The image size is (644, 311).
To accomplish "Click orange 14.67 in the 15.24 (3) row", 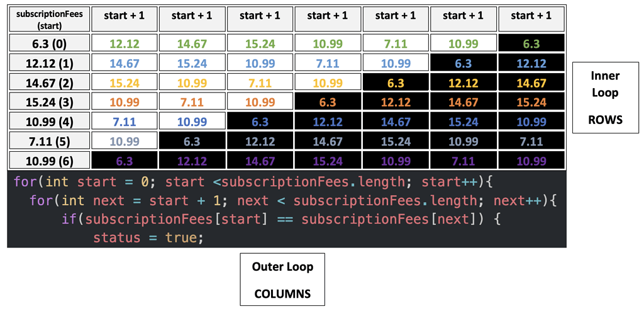I will [x=464, y=101].
